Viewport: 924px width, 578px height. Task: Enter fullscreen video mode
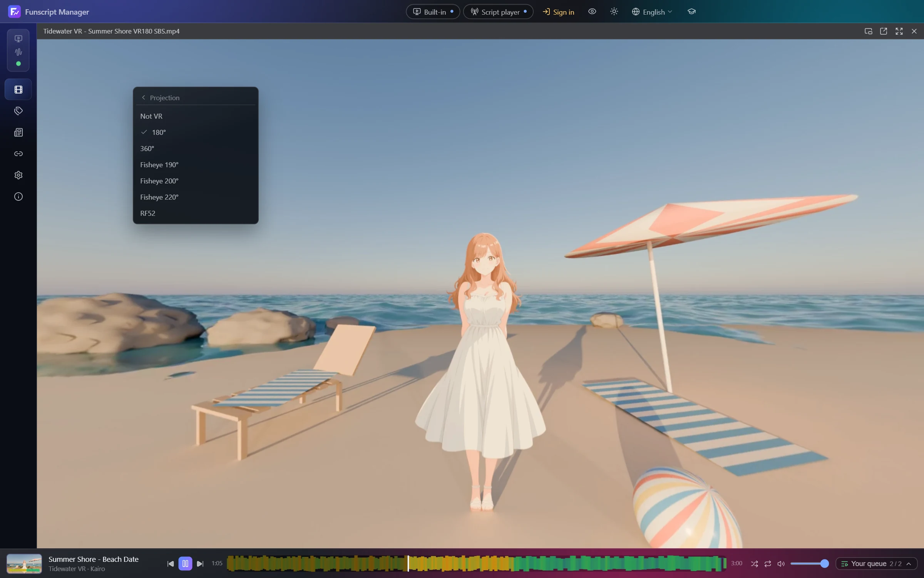(899, 31)
